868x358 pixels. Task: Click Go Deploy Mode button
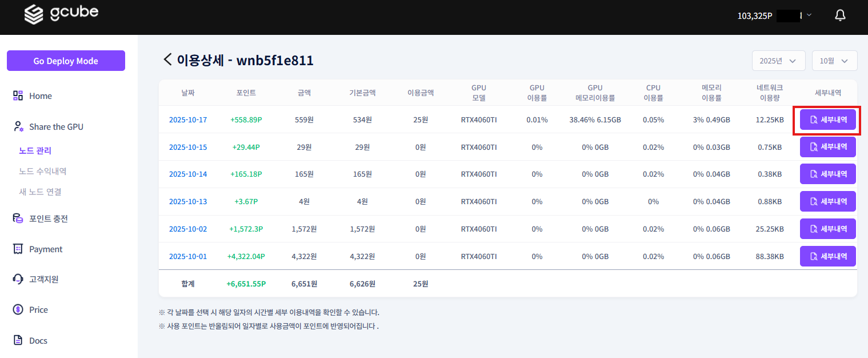click(66, 61)
